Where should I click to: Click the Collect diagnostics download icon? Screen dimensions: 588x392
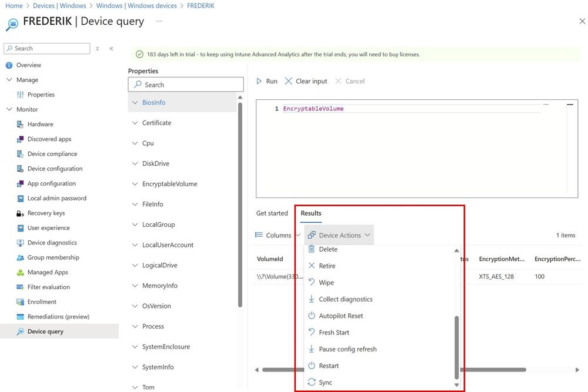tap(311, 299)
